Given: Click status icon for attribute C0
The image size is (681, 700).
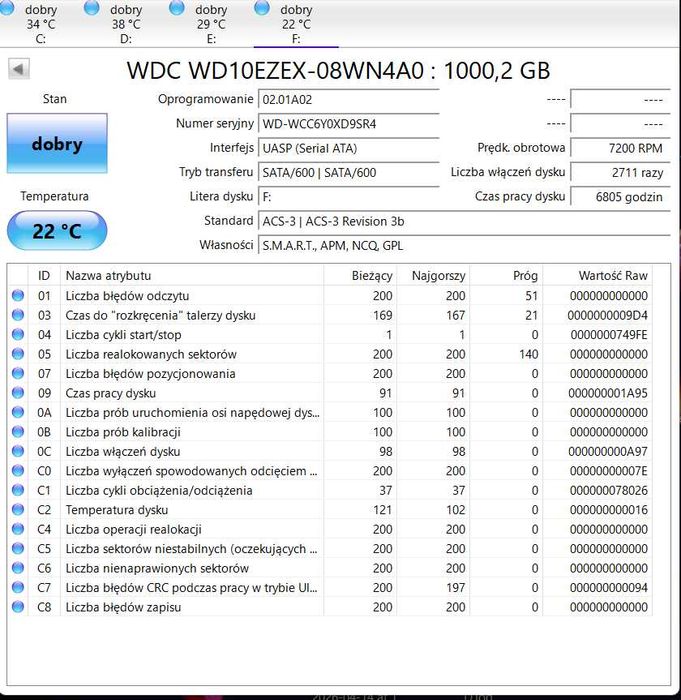Looking at the screenshot, I should [x=18, y=470].
